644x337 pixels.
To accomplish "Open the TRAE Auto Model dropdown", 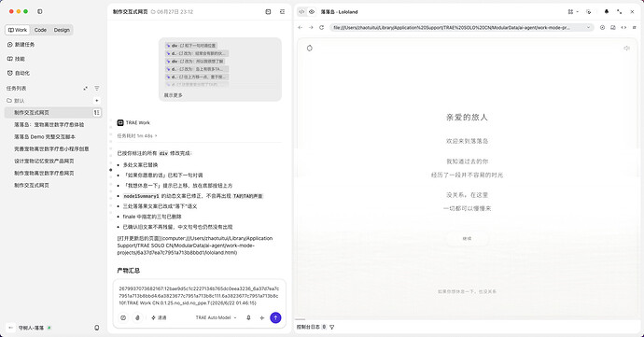I will point(216,317).
